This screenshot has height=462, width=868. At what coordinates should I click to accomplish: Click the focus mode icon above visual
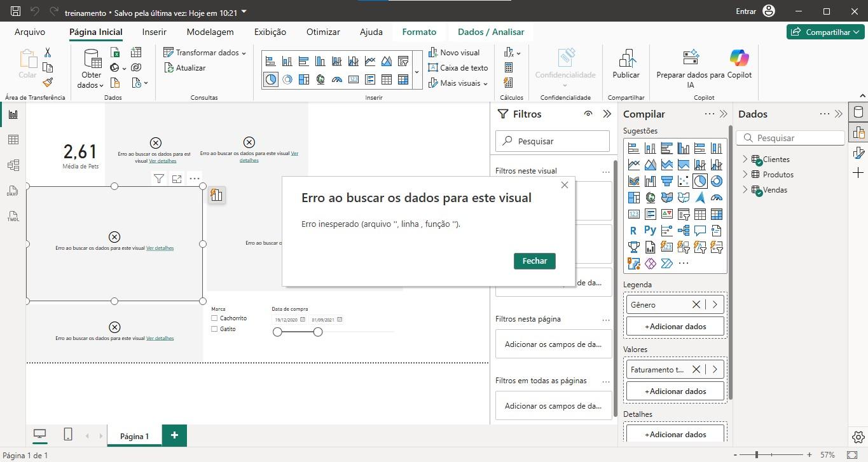[177, 179]
